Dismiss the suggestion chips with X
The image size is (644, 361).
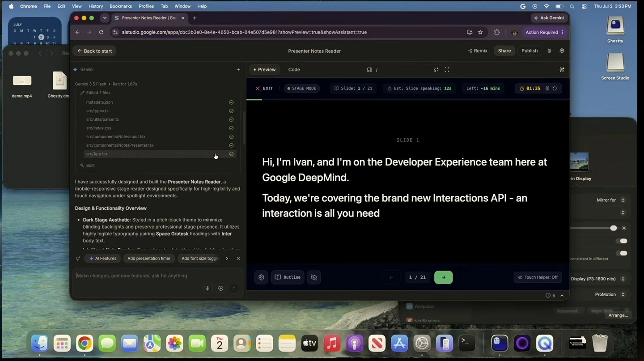[x=238, y=259]
